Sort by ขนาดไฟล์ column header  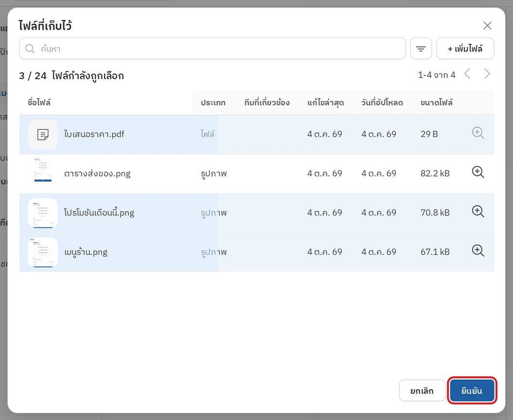click(436, 103)
